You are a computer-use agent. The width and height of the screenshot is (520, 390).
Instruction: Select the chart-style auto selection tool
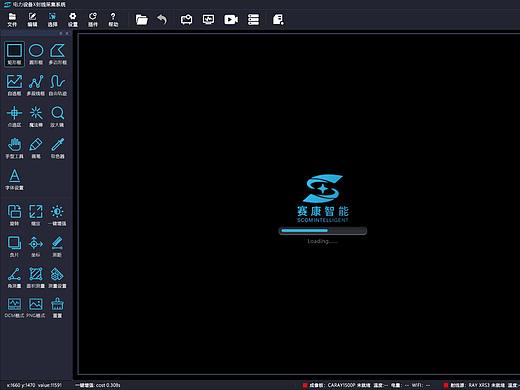coord(14,85)
